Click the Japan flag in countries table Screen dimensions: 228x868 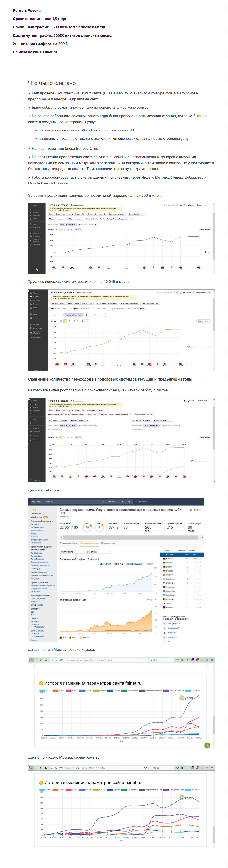[x=164, y=603]
